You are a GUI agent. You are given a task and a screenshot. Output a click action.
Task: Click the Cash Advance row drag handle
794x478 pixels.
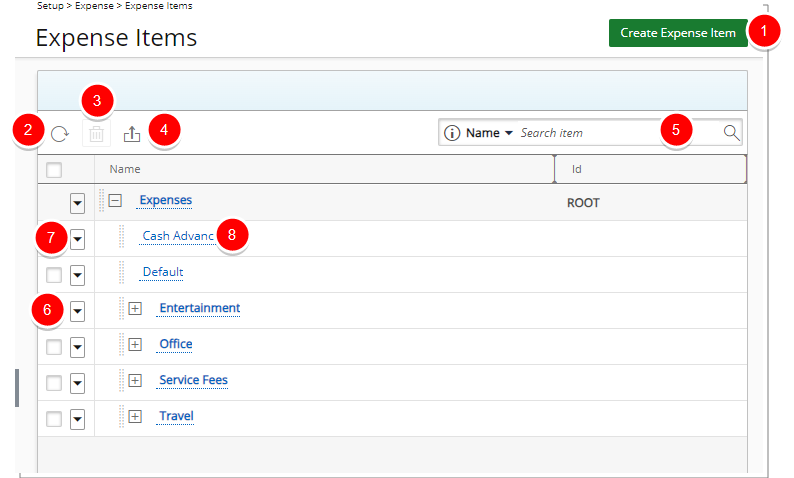pos(122,236)
